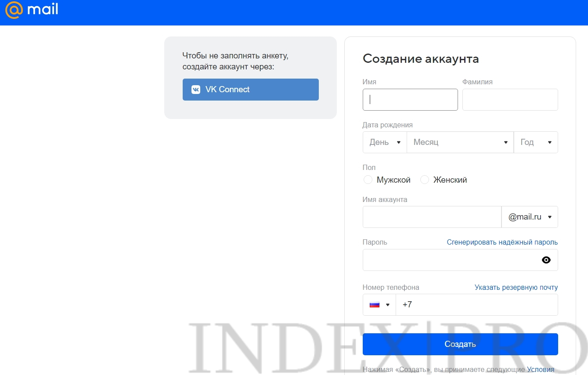Click the 'Чтобы не заполнять анкету' text
588x375 pixels.
235,56
